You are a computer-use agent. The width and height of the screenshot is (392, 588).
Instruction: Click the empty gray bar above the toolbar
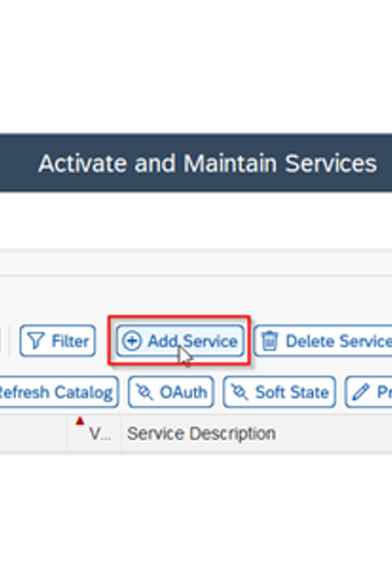196,264
